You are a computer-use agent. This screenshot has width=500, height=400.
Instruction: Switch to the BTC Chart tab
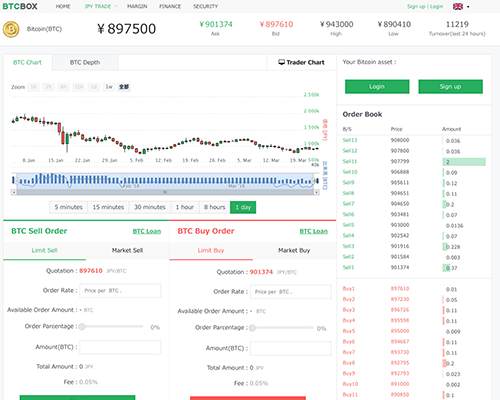pos(27,62)
